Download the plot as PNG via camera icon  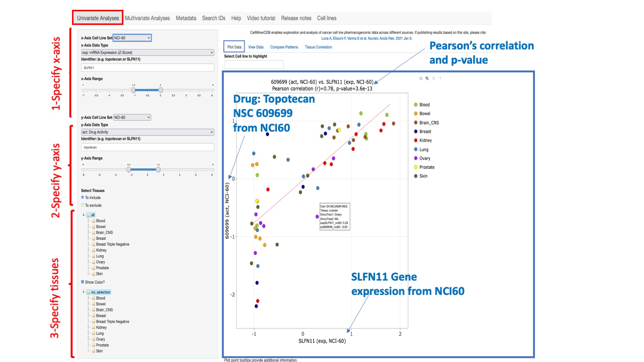pyautogui.click(x=421, y=79)
